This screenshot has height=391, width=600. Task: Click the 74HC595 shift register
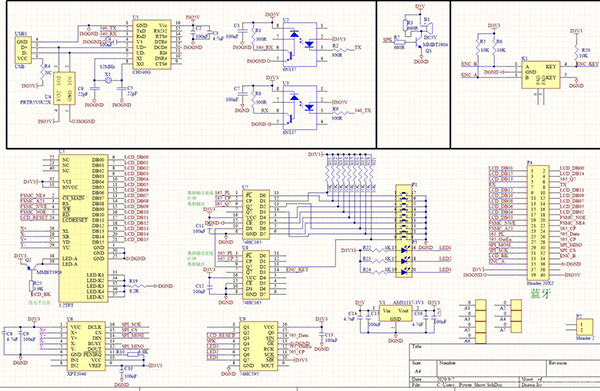[x=259, y=346]
